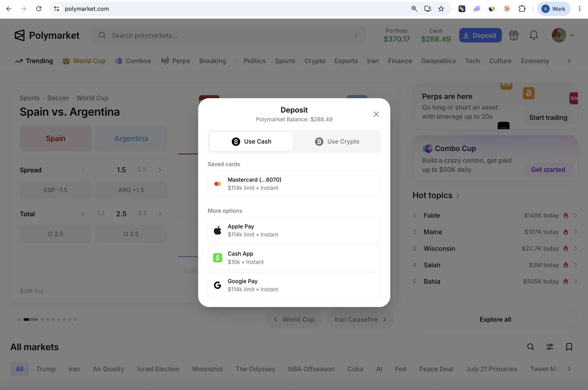Image resolution: width=588 pixels, height=390 pixels.
Task: Go to Sports category
Action: (285, 61)
